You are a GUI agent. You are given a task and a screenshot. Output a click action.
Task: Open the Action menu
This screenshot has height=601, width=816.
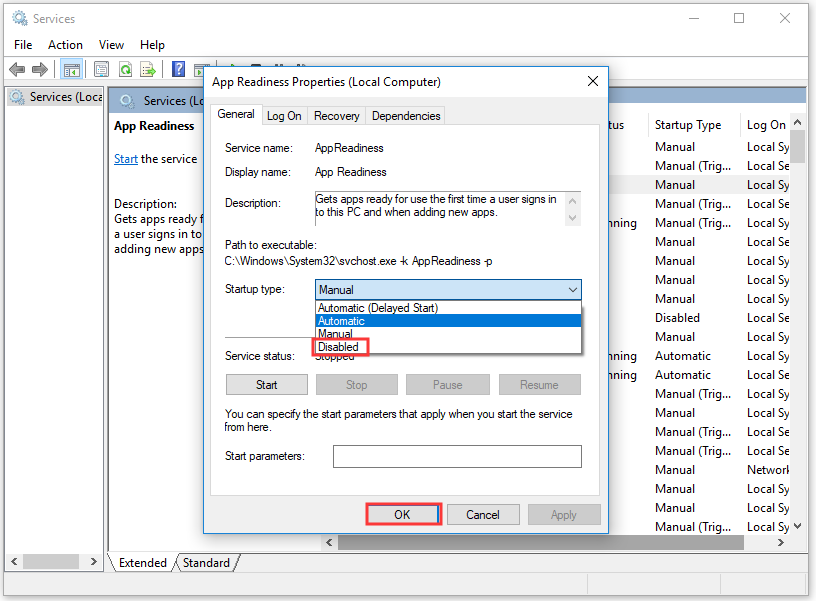(65, 45)
